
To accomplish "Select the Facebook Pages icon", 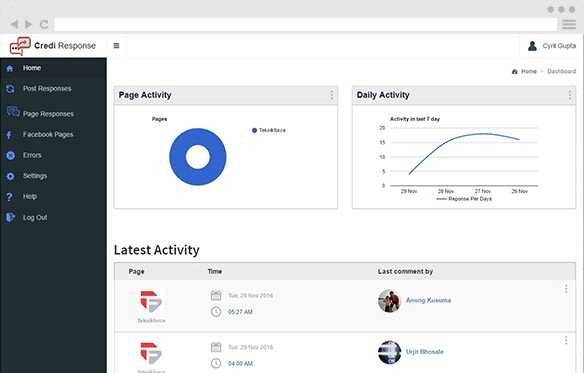I will click(x=9, y=135).
